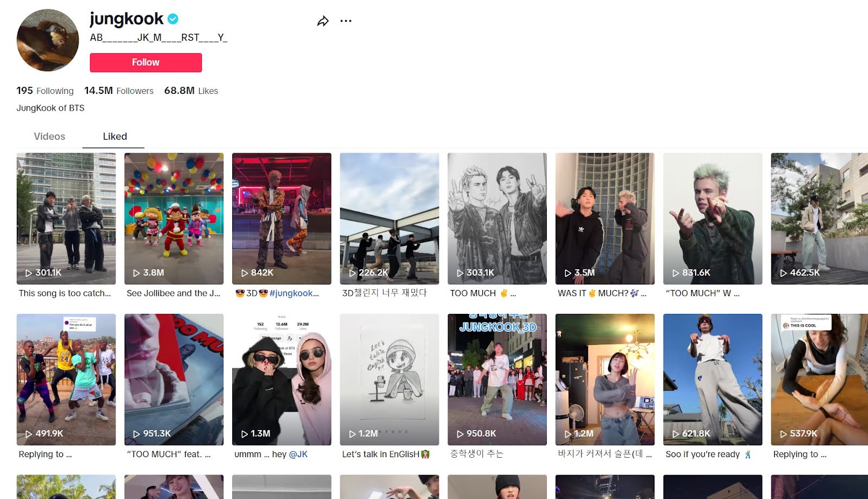868x499 pixels.
Task: Open the Let's talk in EnGlisH drawing video
Action: tap(390, 380)
